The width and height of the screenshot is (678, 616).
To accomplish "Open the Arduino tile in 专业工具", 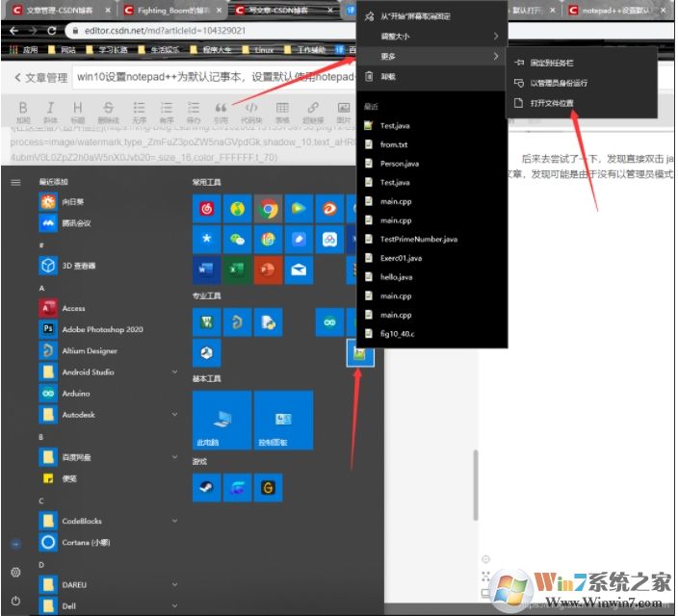I will click(x=329, y=322).
